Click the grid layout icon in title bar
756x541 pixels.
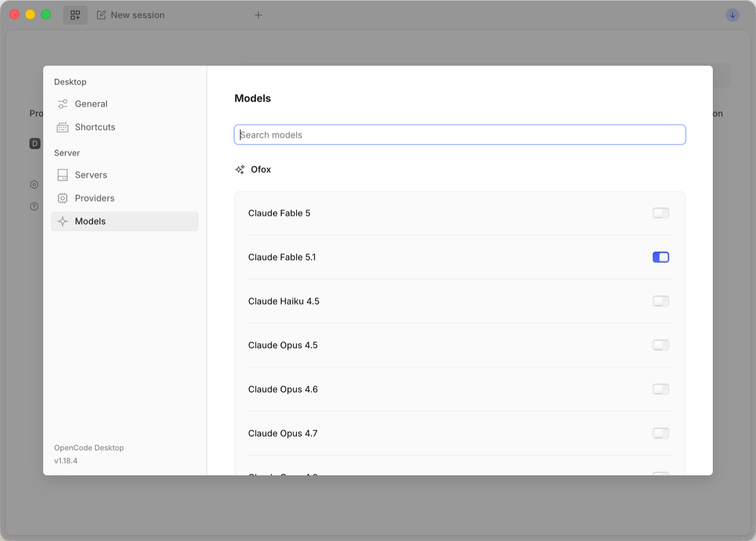click(x=75, y=15)
